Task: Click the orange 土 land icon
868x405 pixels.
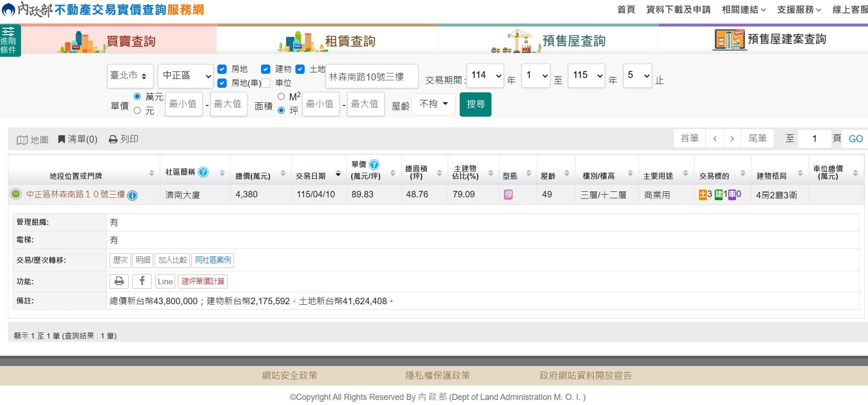Action: (x=703, y=195)
